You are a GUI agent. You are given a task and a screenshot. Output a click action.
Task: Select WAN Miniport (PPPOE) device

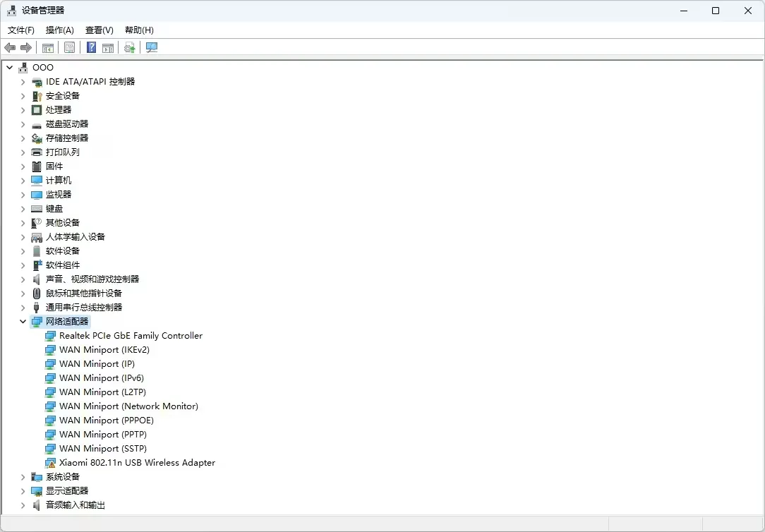click(x=106, y=421)
